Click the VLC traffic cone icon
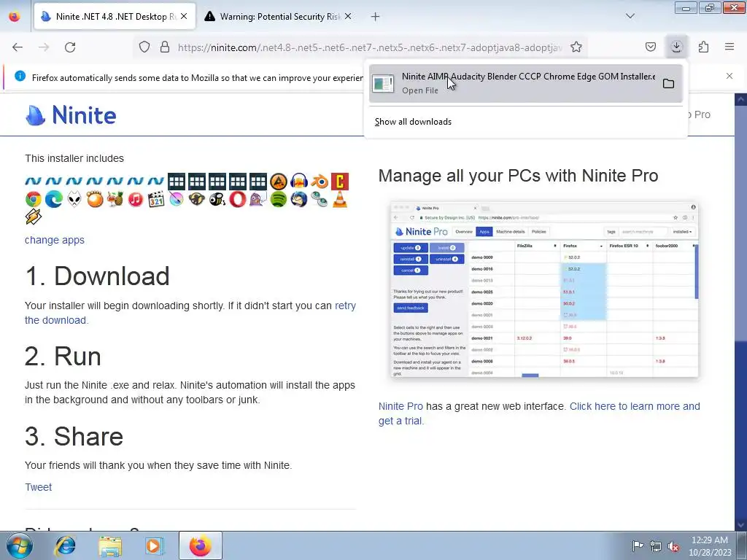The image size is (747, 560). coord(340,199)
